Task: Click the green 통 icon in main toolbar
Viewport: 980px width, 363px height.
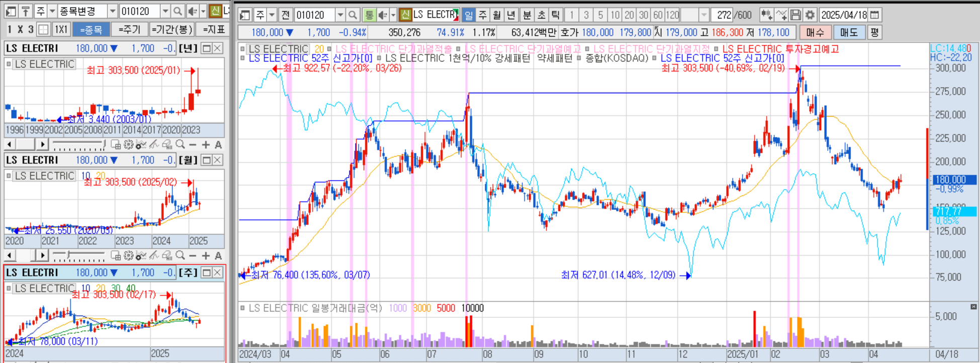Action: click(370, 15)
